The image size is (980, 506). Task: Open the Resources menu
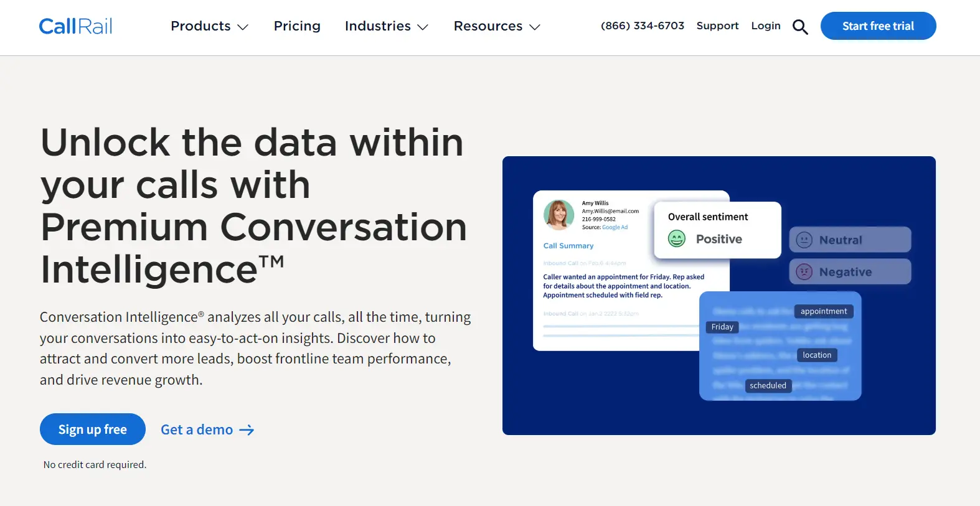tap(497, 26)
